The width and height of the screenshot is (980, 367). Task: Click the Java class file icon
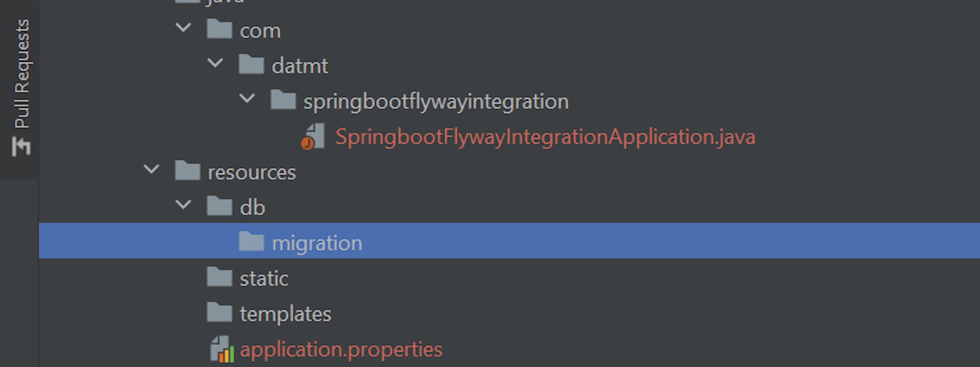point(313,137)
